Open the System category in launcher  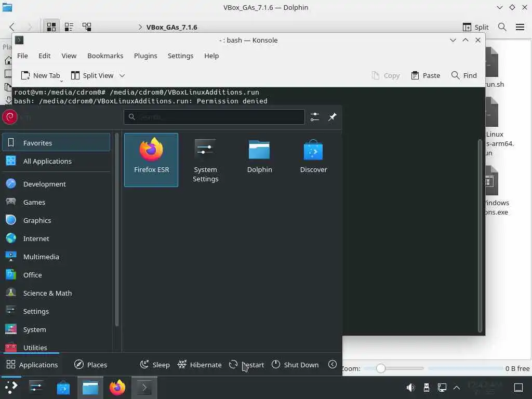(56, 329)
